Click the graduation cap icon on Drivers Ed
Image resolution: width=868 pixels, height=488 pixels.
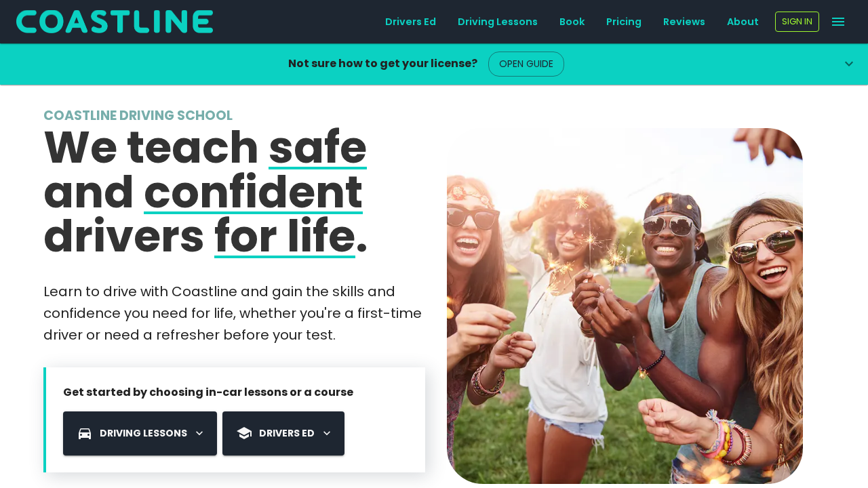click(244, 433)
